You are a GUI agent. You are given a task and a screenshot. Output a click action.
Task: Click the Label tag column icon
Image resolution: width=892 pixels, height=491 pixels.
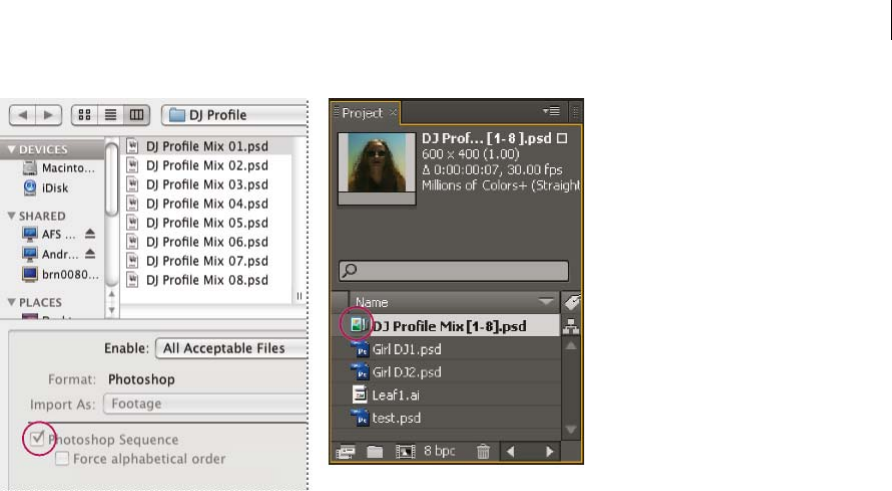pos(571,302)
